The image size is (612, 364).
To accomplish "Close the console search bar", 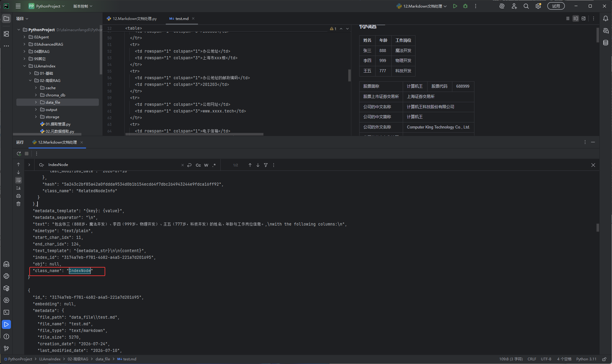I will 593,165.
